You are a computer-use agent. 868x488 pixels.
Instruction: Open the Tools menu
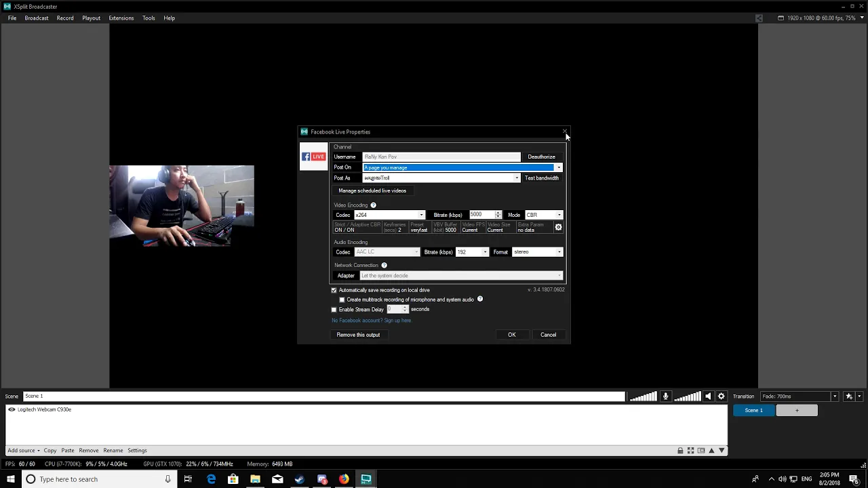tap(149, 18)
